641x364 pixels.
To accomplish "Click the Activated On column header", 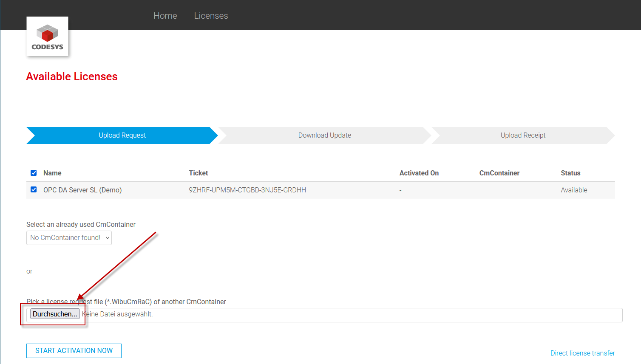I will 419,173.
